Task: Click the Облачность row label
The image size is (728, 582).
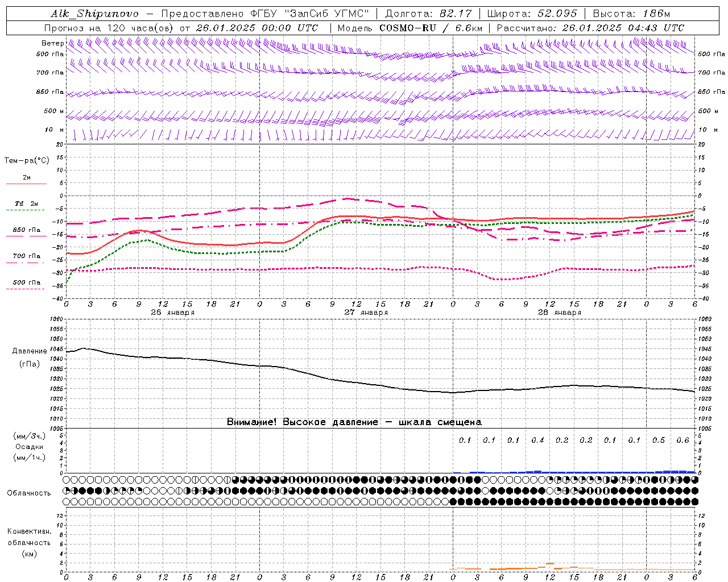Action: tap(29, 493)
